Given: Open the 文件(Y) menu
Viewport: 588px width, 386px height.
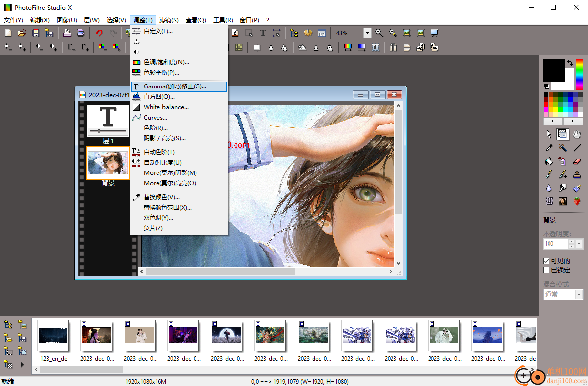Looking at the screenshot, I should (x=13, y=20).
